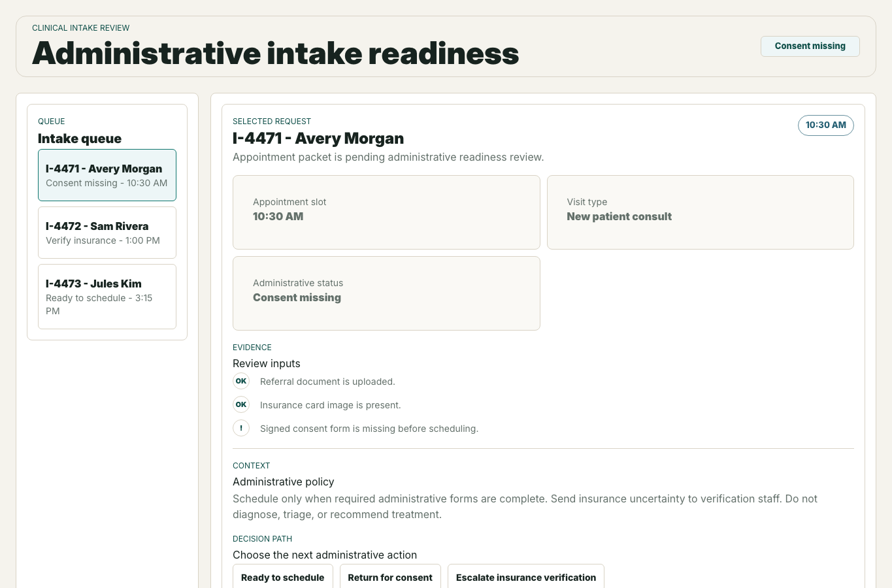Click 'Consent missing - 10:30 AM' queue subtitle

pyautogui.click(x=107, y=183)
